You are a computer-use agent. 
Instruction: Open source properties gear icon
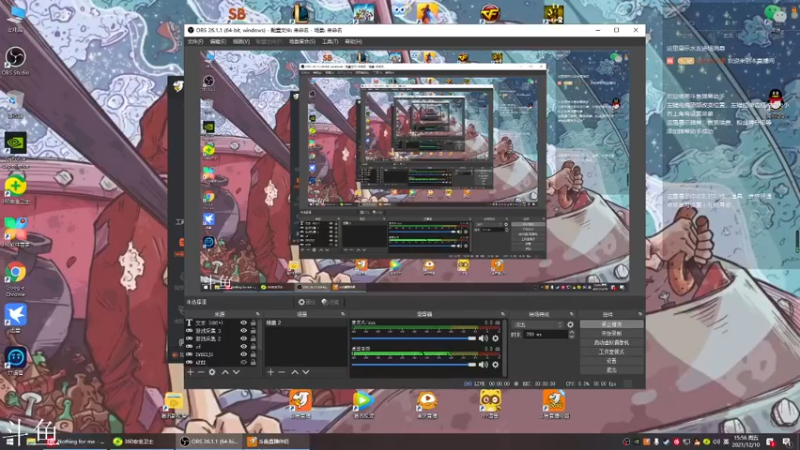212,372
